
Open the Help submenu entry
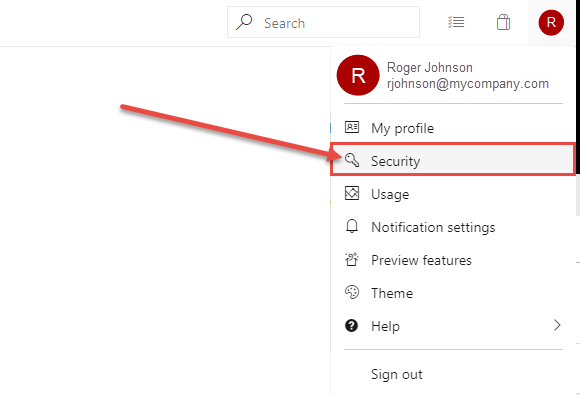[x=452, y=325]
